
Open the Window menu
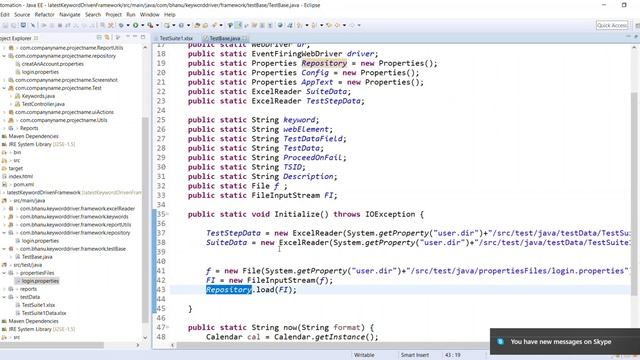pos(149,15)
